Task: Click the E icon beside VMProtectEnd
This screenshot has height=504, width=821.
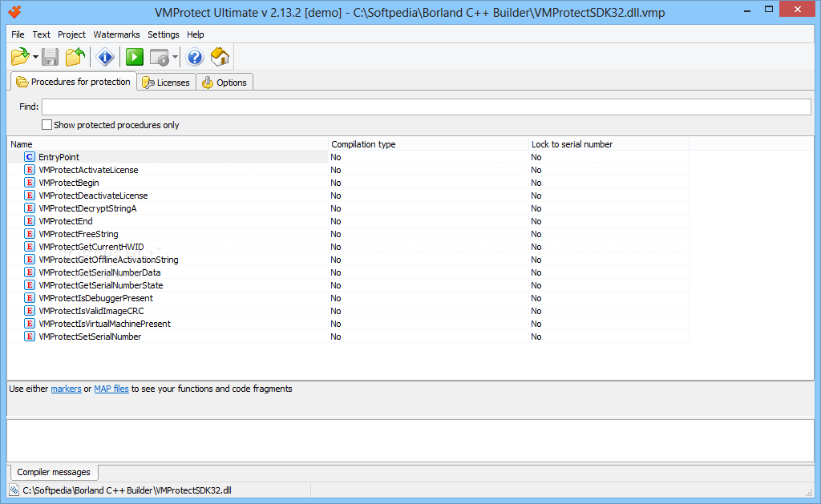Action: 30,221
